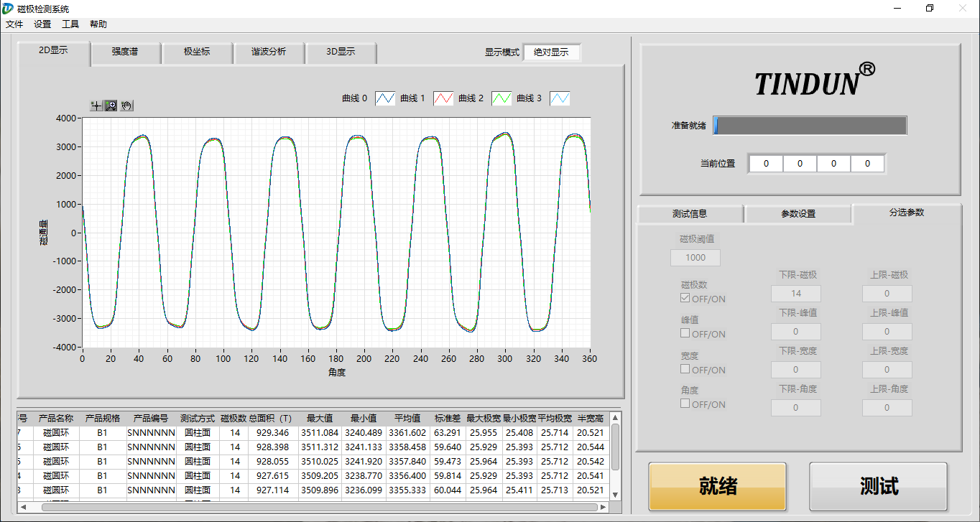Image resolution: width=980 pixels, height=522 pixels.
Task: Click the 磁极阈值 input showing 1000
Action: (x=695, y=258)
